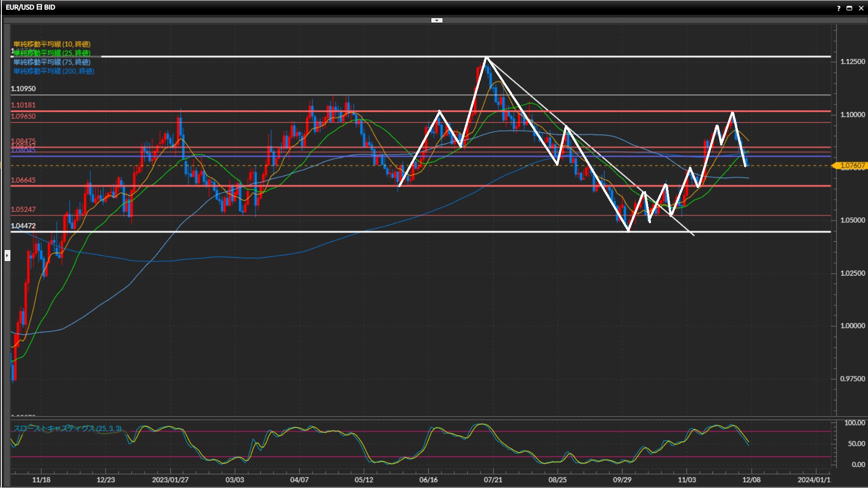Expand the collapsed top toolbar arrow
Screen dimensions: 868x488
(x=436, y=20)
